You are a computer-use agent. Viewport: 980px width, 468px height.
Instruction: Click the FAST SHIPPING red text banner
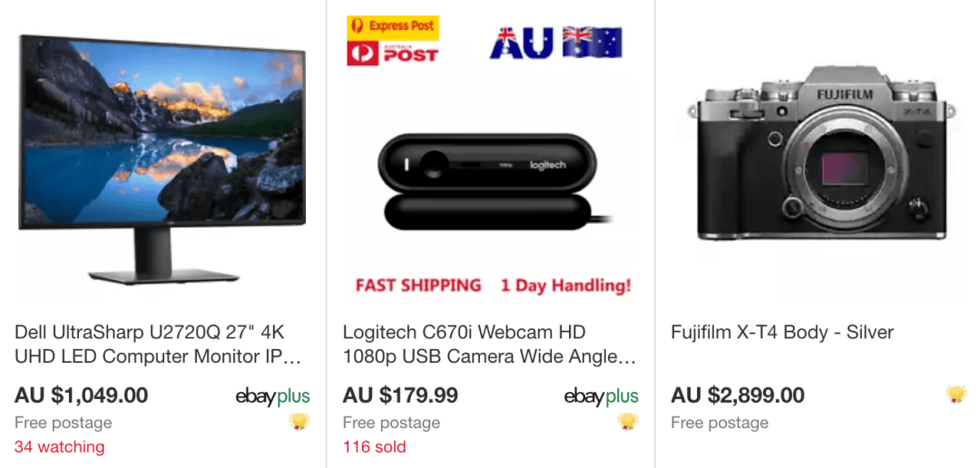click(x=418, y=287)
